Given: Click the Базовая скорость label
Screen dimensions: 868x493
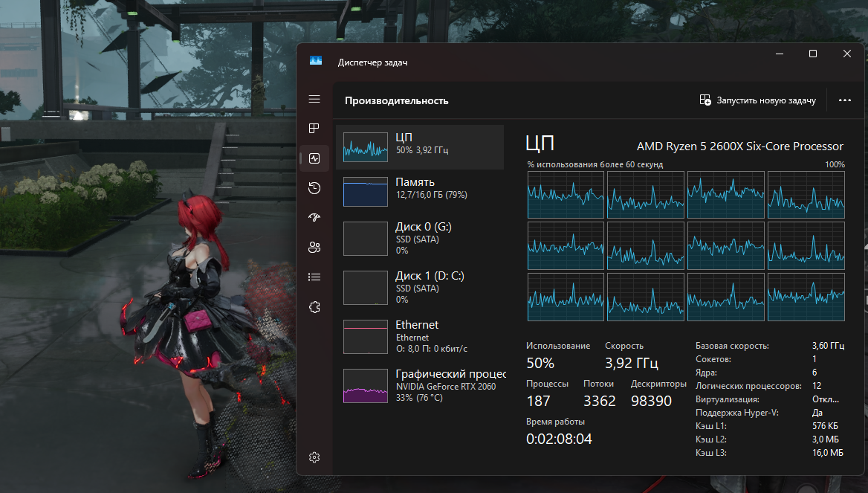Looking at the screenshot, I should 732,346.
